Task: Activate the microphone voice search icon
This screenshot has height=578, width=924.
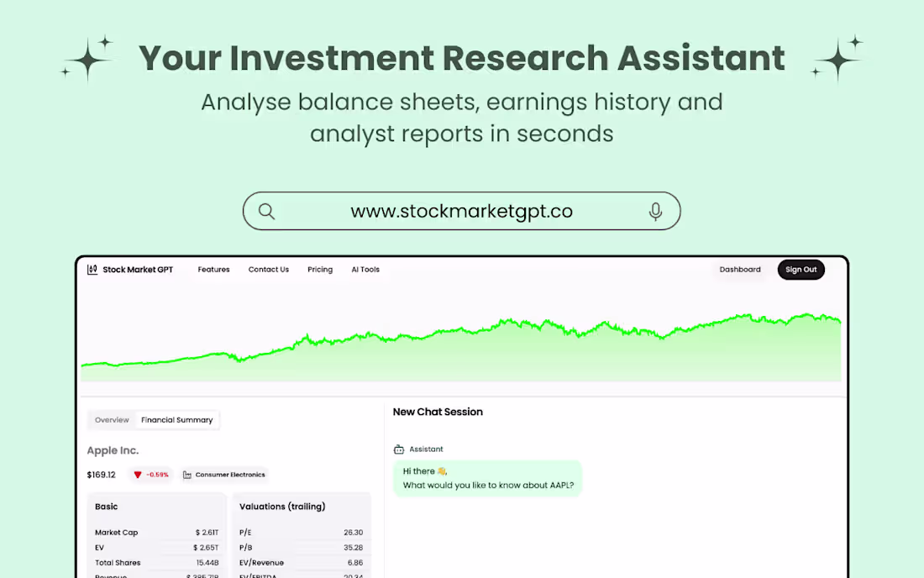Action: 655,211
